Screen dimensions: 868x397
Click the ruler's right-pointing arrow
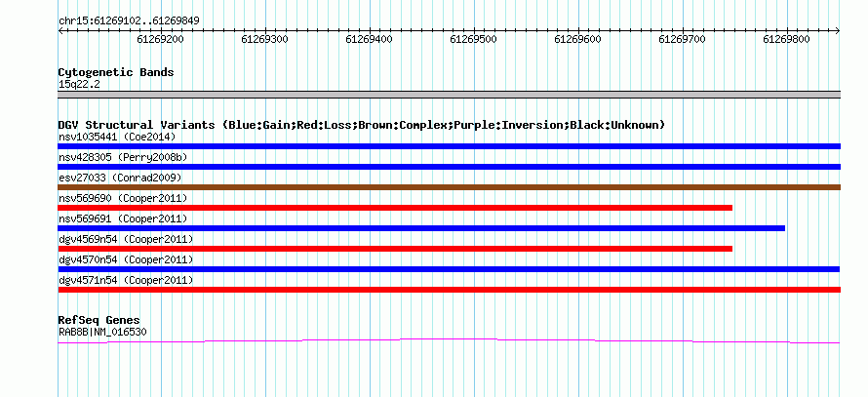pos(838,30)
